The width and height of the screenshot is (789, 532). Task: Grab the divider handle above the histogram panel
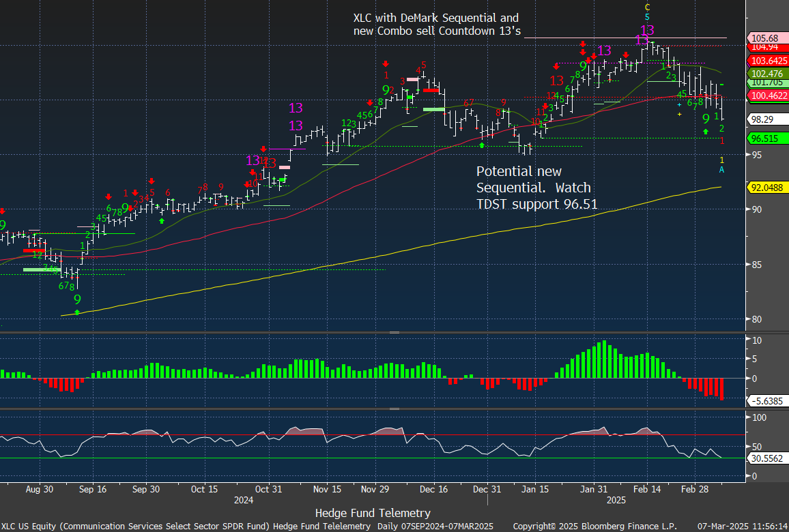[x=394, y=332]
